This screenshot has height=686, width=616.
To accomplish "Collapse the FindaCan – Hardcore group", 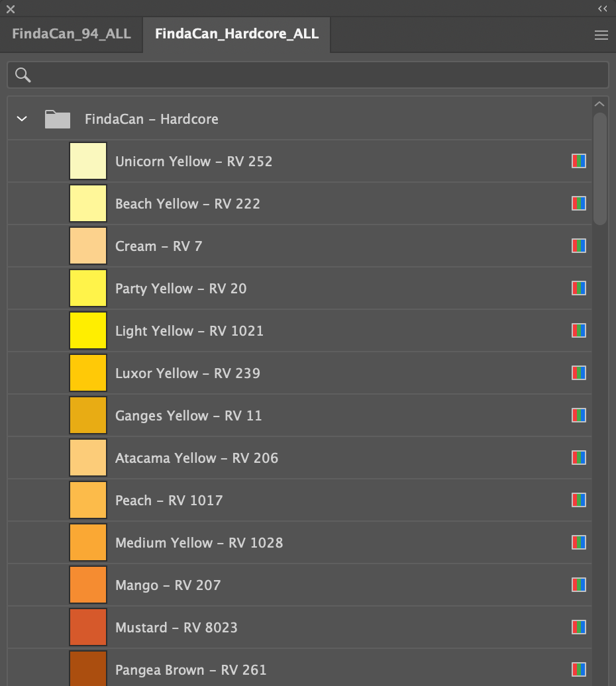I will click(x=22, y=119).
